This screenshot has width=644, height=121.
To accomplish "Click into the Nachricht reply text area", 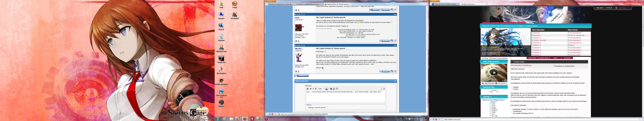I will (x=345, y=96).
